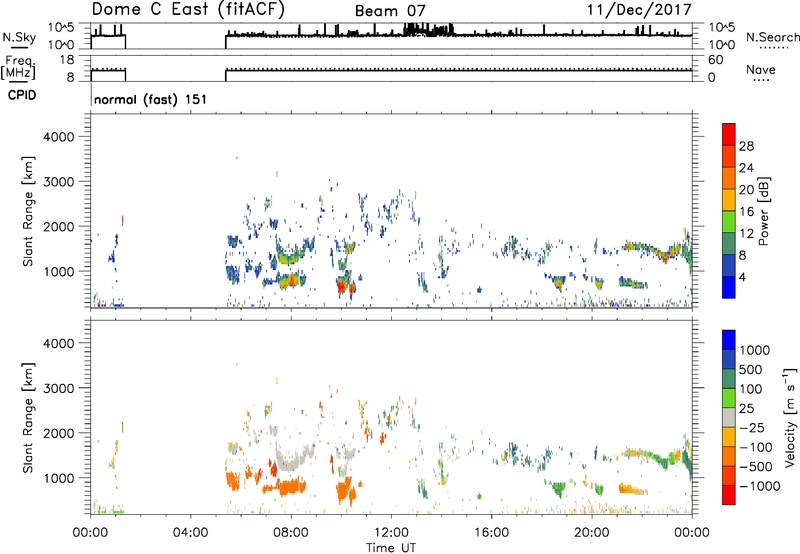Click the '08:00' time tick label
The height and width of the screenshot is (554, 800).
(x=291, y=533)
